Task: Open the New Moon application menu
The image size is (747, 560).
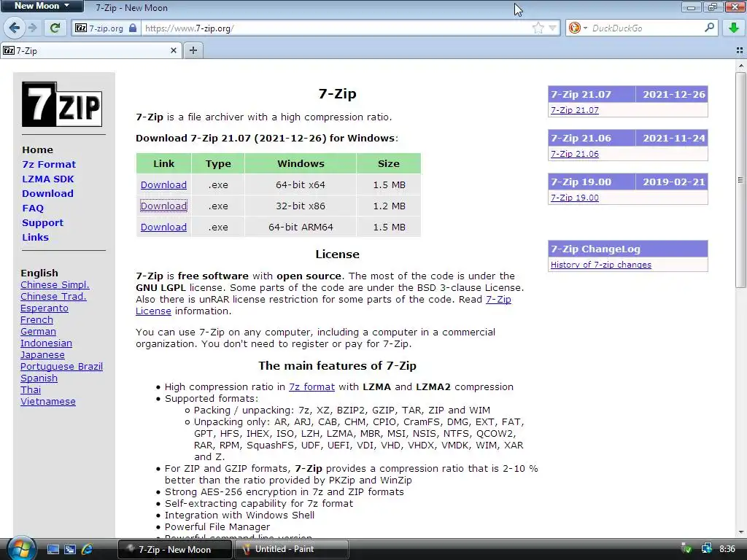Action: pyautogui.click(x=42, y=6)
